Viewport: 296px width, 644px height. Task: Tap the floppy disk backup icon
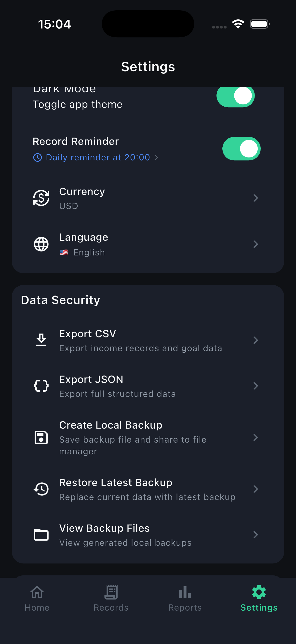41,437
